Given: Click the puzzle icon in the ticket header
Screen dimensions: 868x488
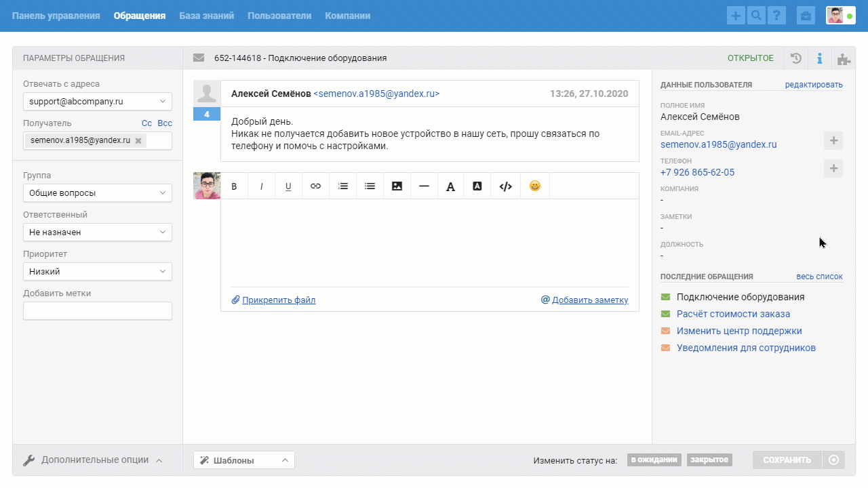Looking at the screenshot, I should (x=843, y=58).
